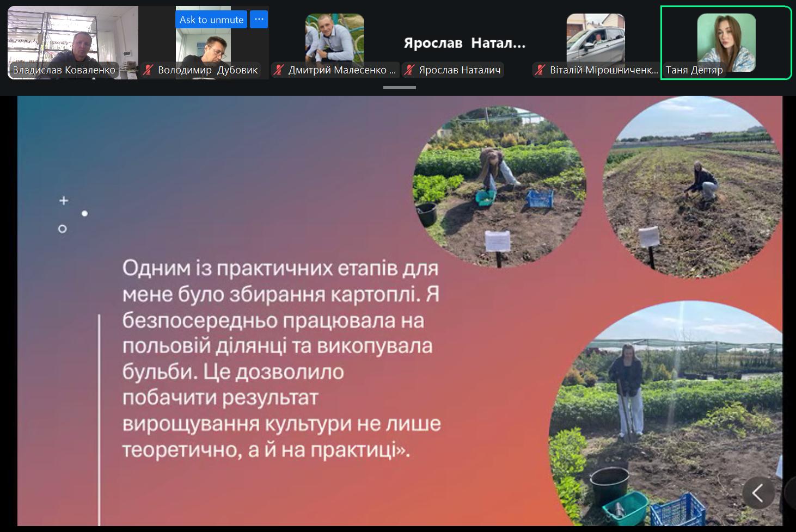
Task: Click the gallery strip collapse handle bar
Action: coord(400,87)
